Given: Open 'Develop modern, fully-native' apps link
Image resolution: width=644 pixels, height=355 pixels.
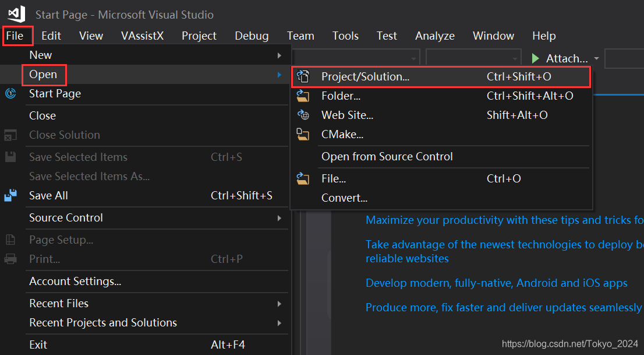Looking at the screenshot, I should (x=497, y=283).
